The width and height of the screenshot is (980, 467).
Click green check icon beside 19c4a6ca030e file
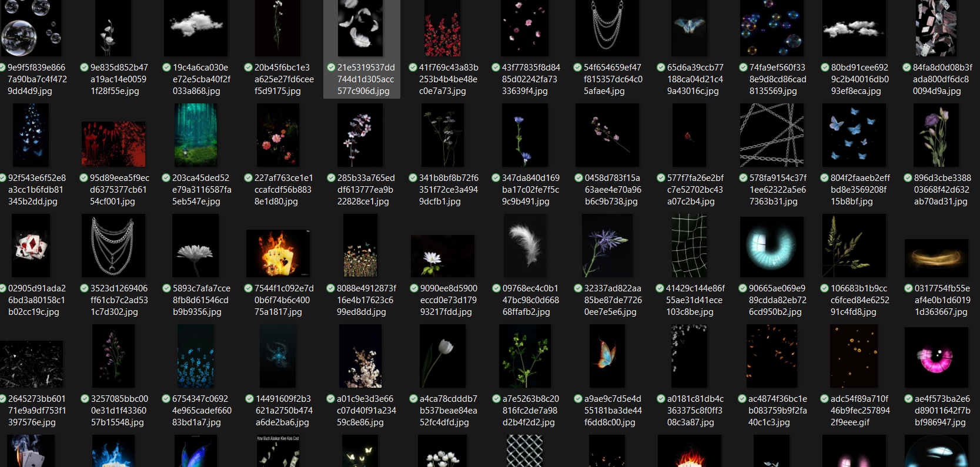pos(167,68)
